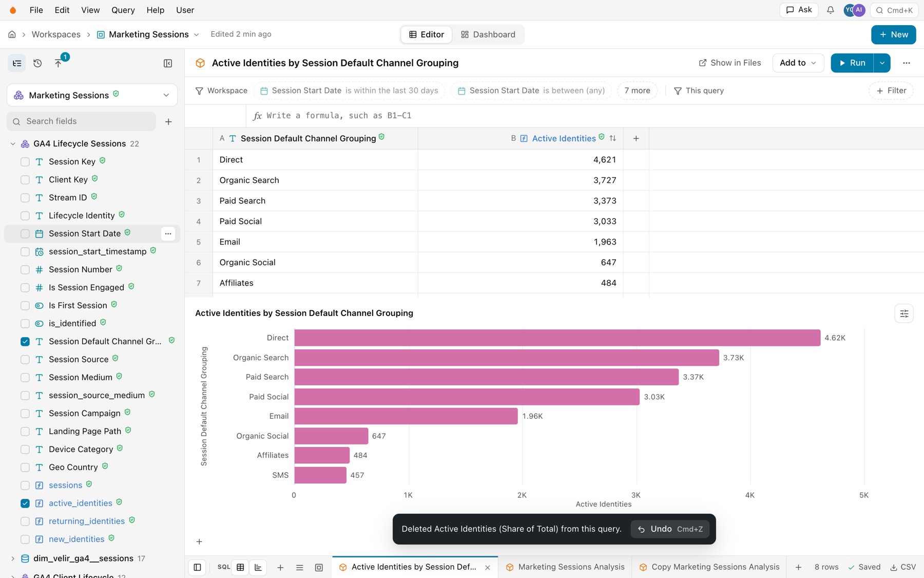Switch to Marketing Sessions Analysis tab
The width and height of the screenshot is (924, 578).
pos(565,567)
